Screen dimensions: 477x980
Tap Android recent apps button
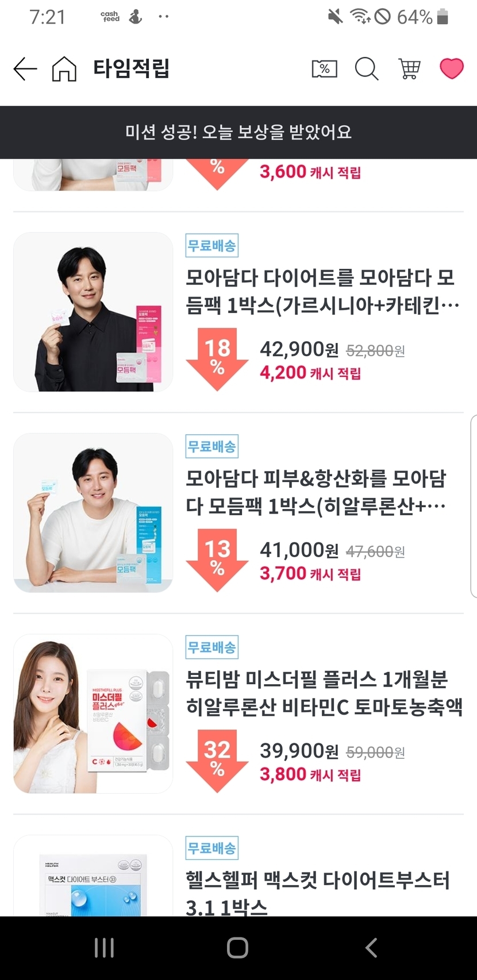click(104, 948)
